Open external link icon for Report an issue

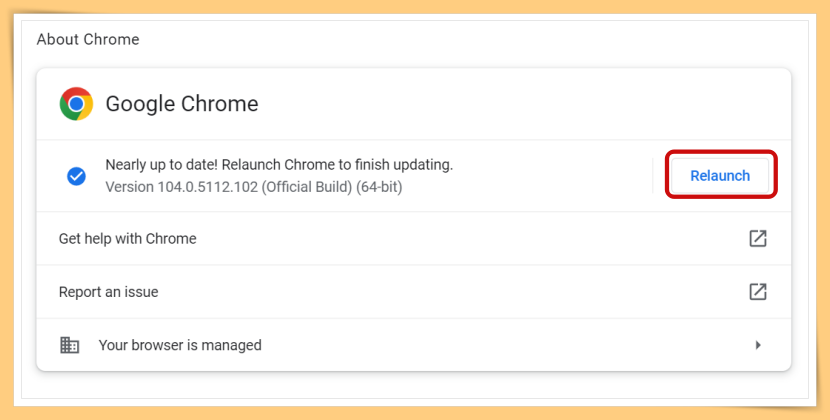[x=757, y=291]
